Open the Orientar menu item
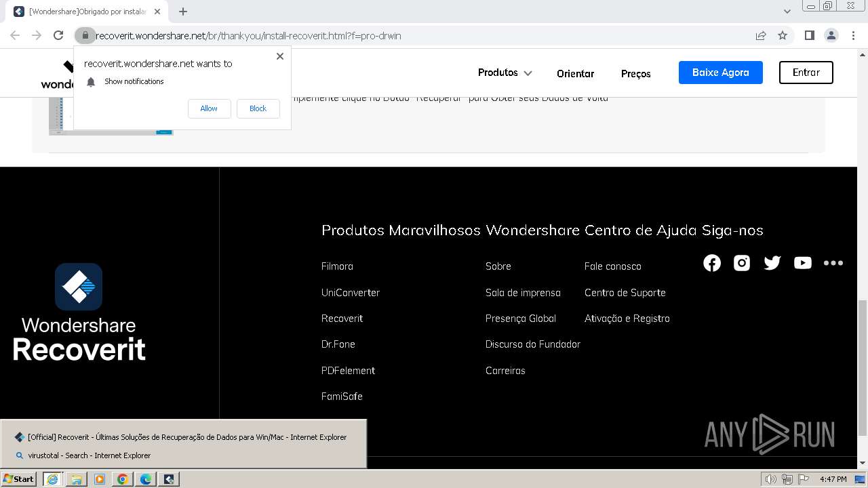Image resolution: width=868 pixels, height=488 pixels. (575, 73)
